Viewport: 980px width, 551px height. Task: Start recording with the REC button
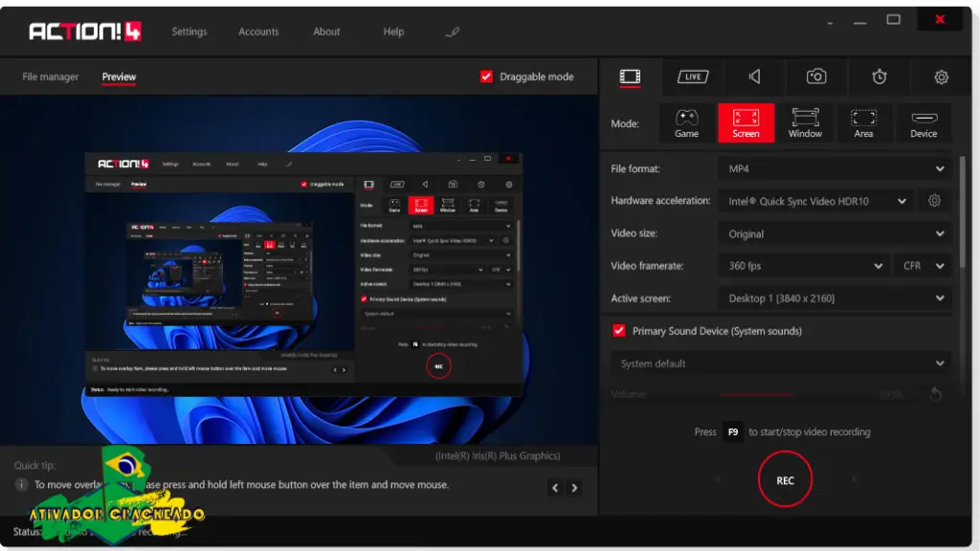785,480
